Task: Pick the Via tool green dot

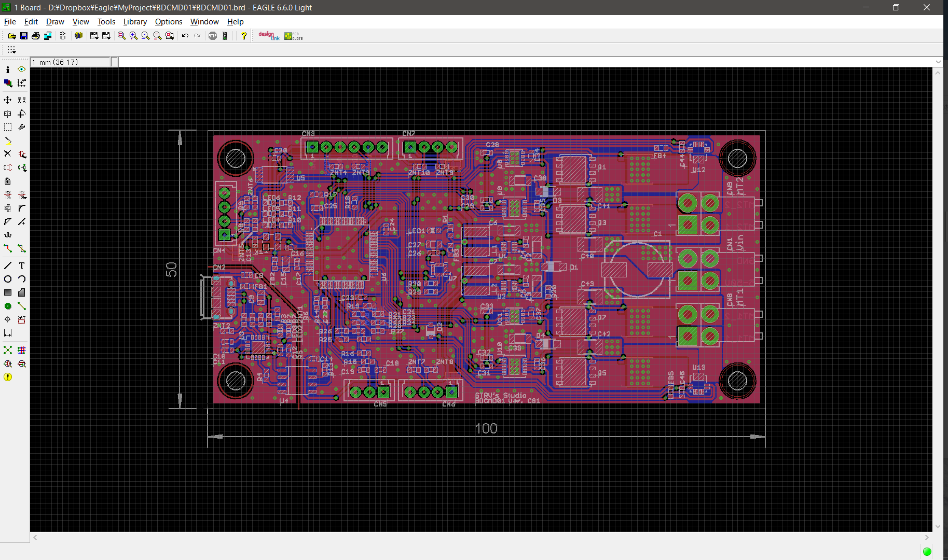Action: coord(8,306)
